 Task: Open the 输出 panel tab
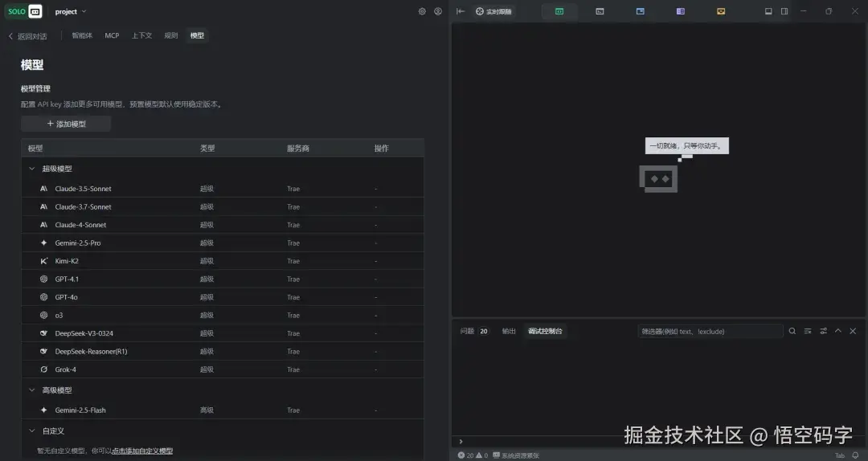(x=509, y=331)
